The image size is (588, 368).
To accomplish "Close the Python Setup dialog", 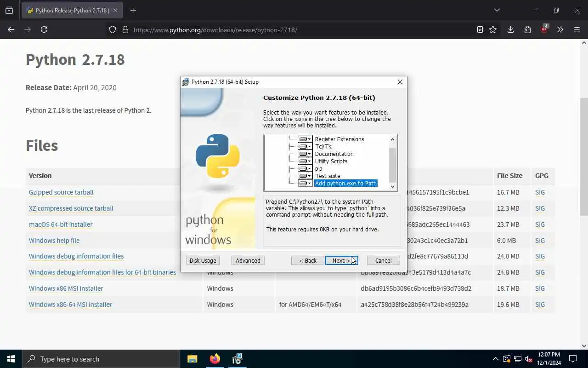I will (x=400, y=82).
